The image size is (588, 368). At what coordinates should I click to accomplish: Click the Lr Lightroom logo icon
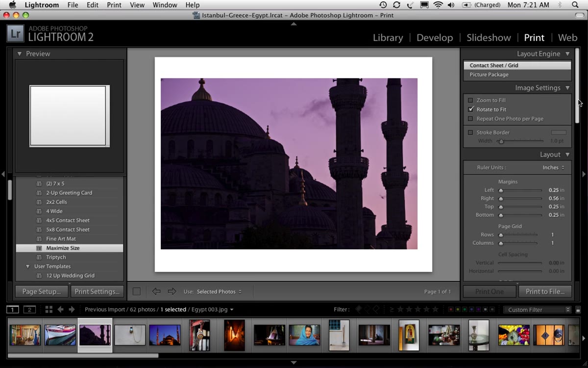[x=16, y=33]
